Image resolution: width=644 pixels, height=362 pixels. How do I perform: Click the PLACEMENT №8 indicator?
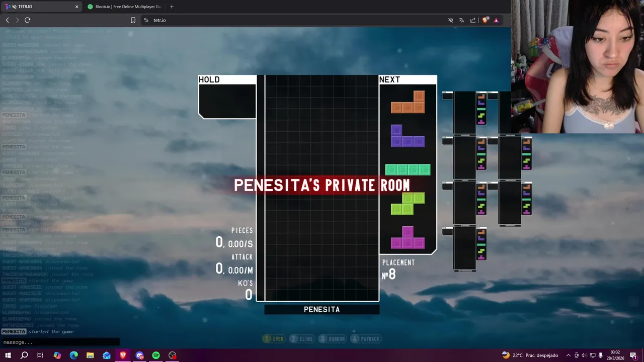tap(397, 270)
